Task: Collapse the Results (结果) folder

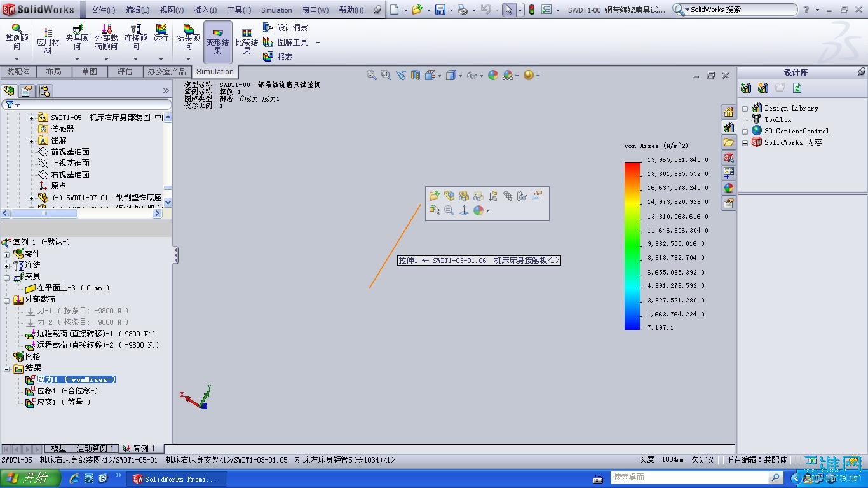Action: tap(7, 369)
